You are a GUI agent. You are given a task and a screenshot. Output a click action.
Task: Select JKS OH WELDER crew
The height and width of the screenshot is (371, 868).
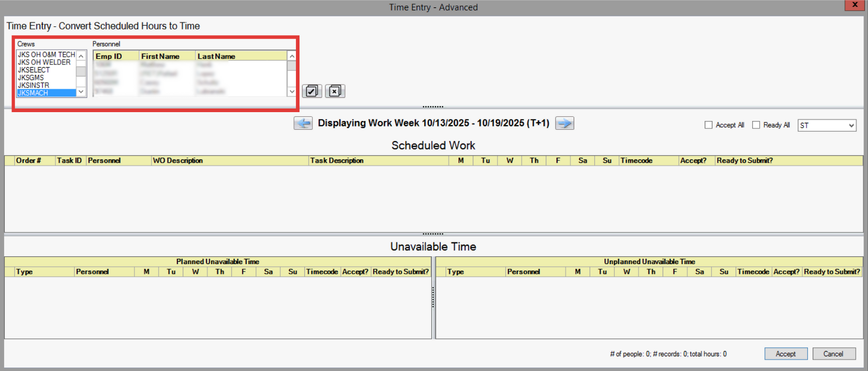44,62
